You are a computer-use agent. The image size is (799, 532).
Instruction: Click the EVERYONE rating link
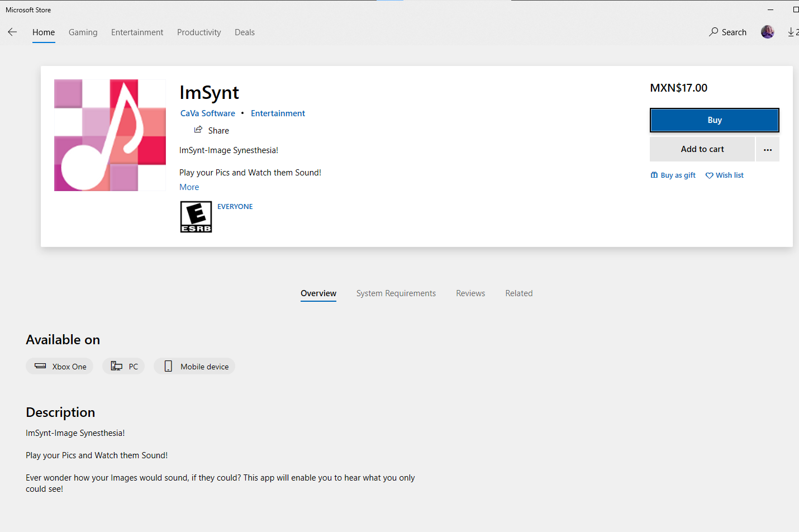click(x=235, y=206)
